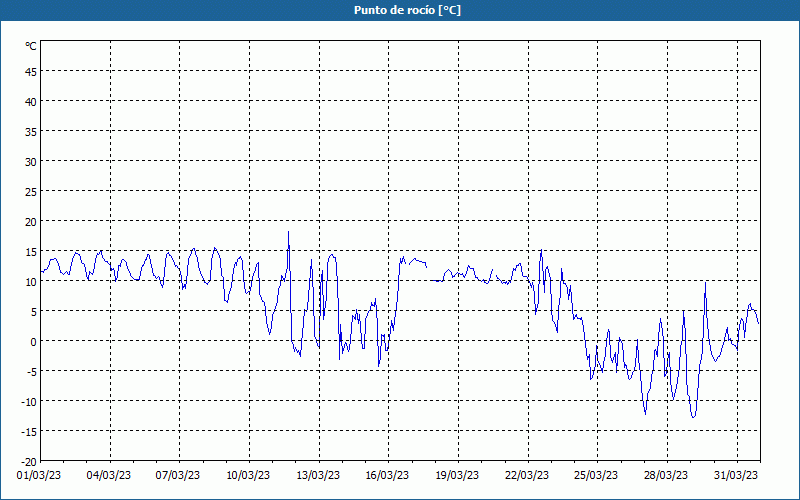800x500 pixels.
Task: Click the 45 value on the y-axis
Action: [x=31, y=71]
